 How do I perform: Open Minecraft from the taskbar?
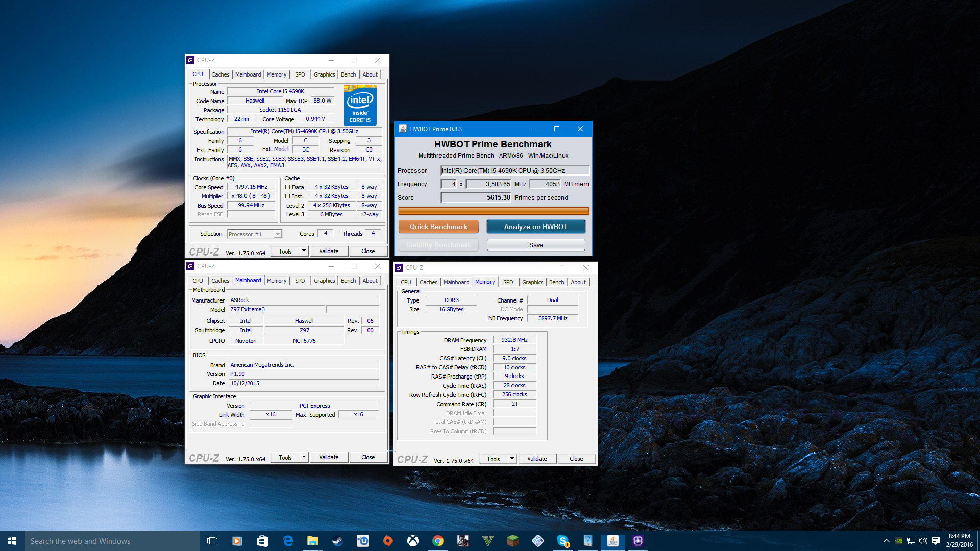click(512, 541)
